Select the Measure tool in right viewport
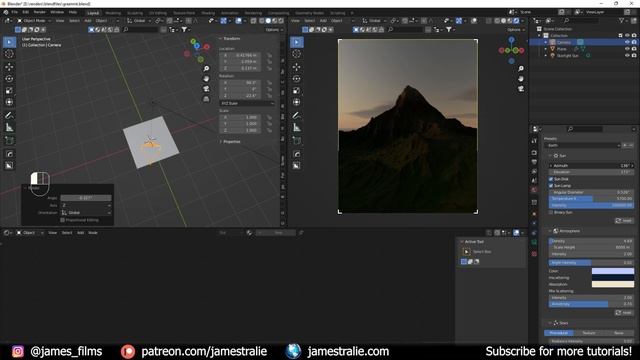The width and height of the screenshot is (640, 360). 297,128
